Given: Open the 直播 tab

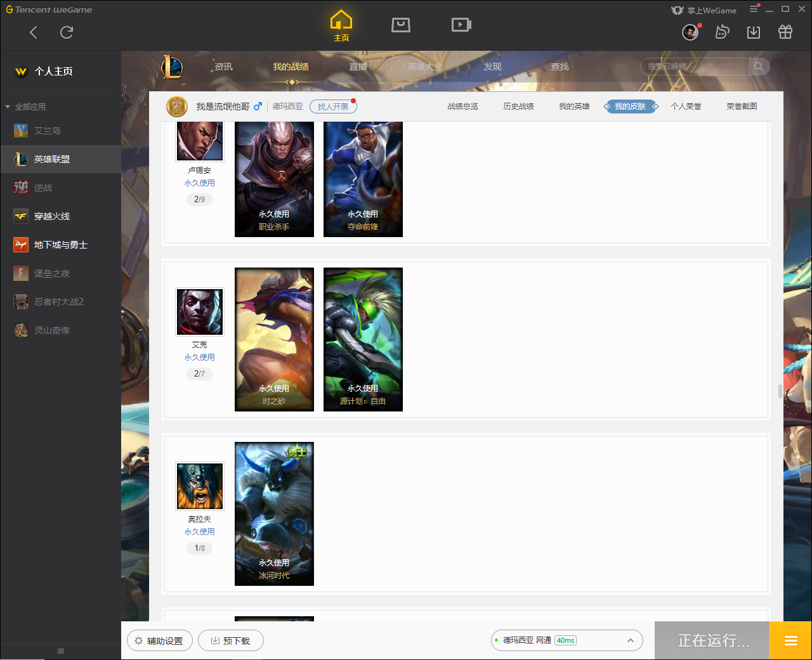Looking at the screenshot, I should tap(358, 67).
